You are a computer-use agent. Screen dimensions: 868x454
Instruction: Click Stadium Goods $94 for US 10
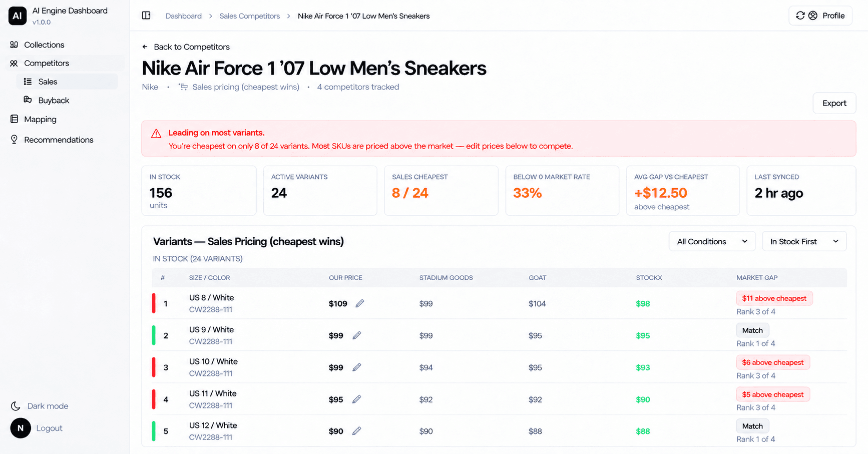[426, 367]
